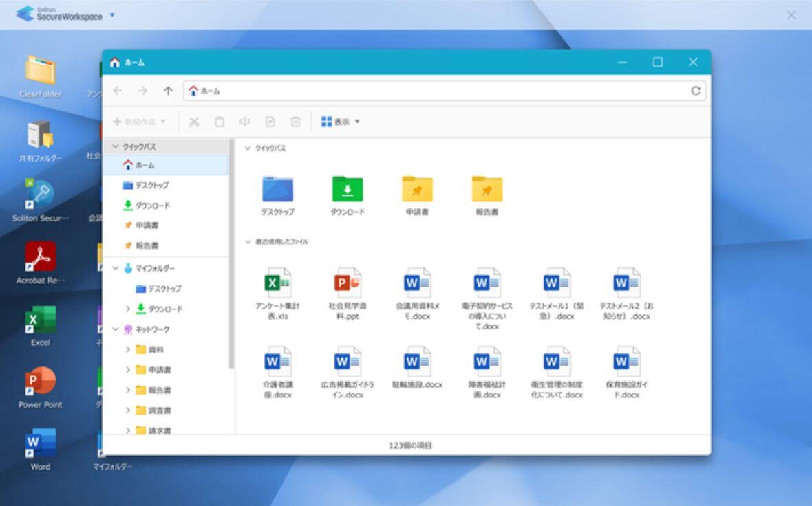Collapse the クイックパス section in main pane
Viewport: 812px width, 506px height.
(x=248, y=148)
